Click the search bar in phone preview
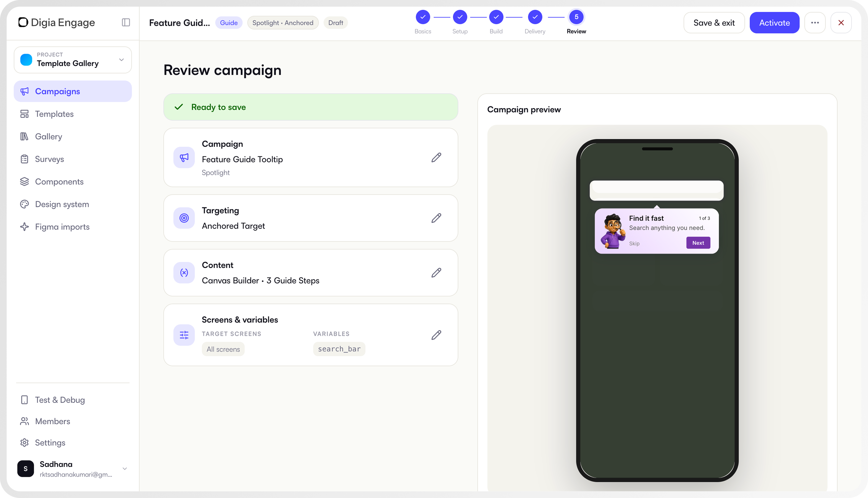868x498 pixels. (656, 190)
